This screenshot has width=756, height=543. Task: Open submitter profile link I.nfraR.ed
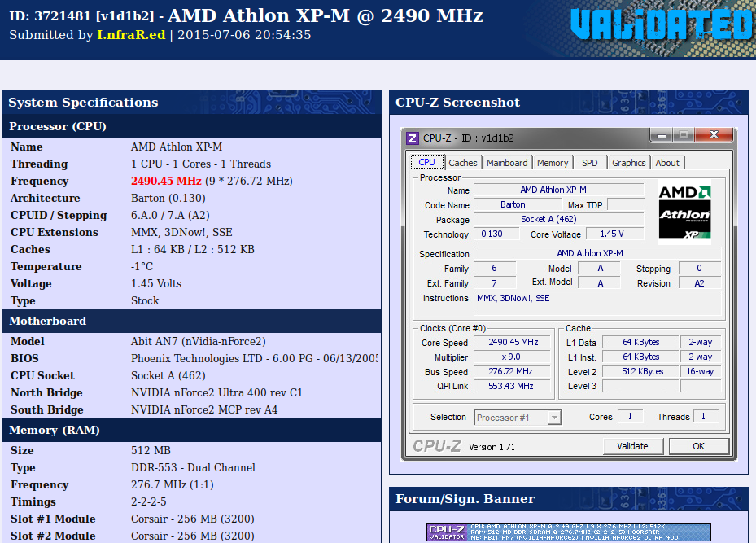pos(131,35)
